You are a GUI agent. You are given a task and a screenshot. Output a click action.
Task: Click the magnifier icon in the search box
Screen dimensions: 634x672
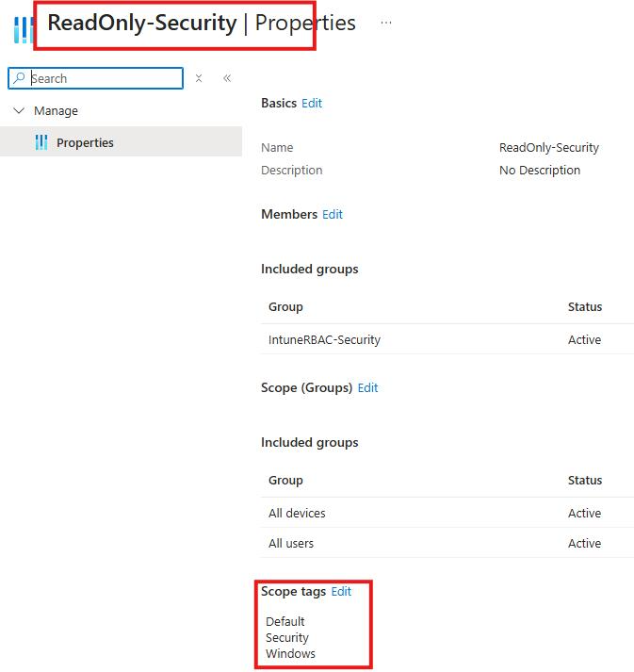20,78
